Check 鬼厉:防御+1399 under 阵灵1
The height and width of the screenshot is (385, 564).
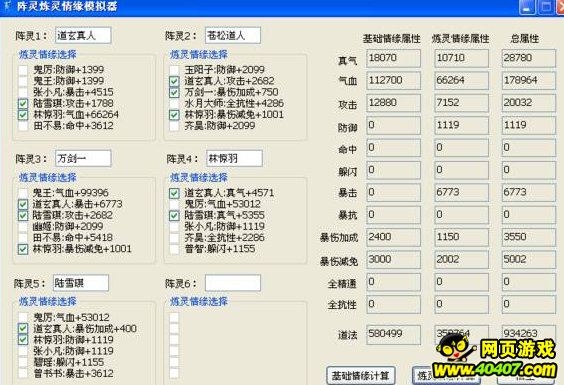point(23,70)
